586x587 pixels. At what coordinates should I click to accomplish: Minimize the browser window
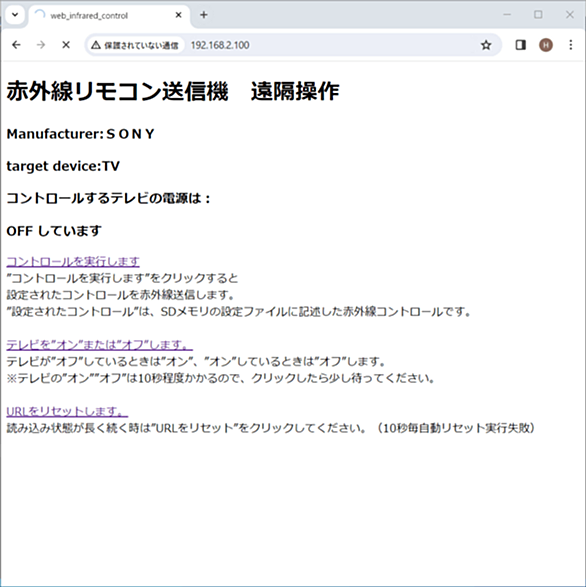click(x=507, y=15)
